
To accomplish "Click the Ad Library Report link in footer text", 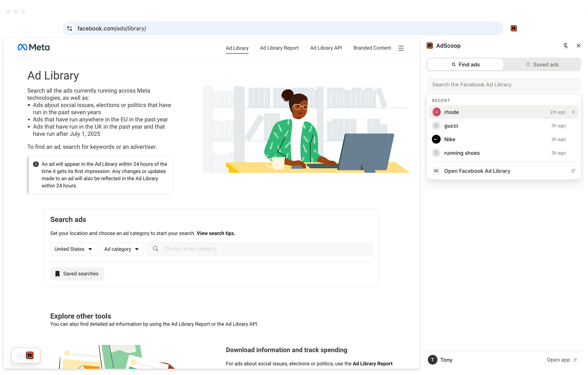I will (373, 364).
